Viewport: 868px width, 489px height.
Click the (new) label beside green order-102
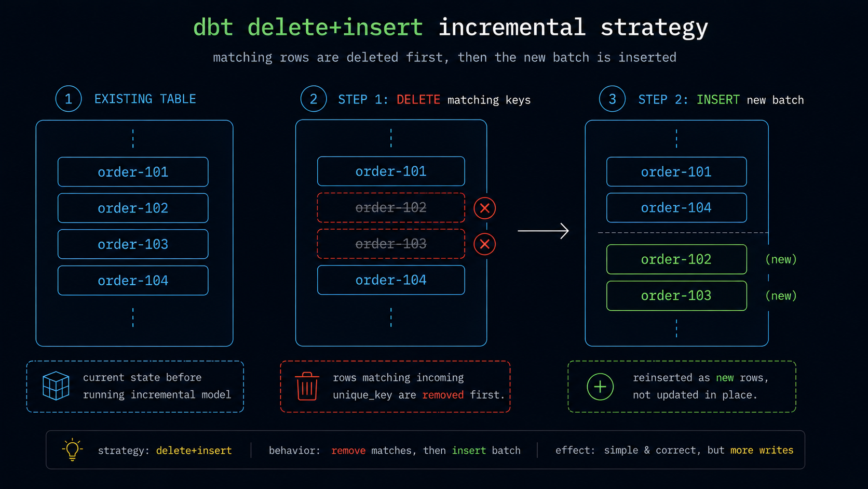pos(781,259)
